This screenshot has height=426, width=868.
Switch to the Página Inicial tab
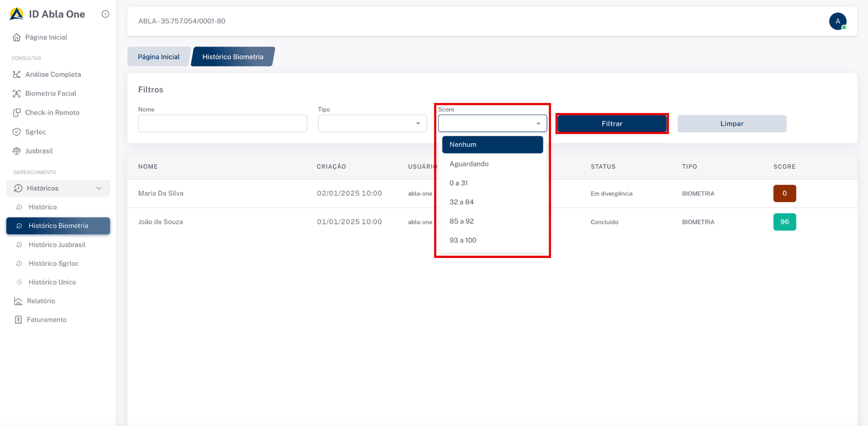point(159,57)
